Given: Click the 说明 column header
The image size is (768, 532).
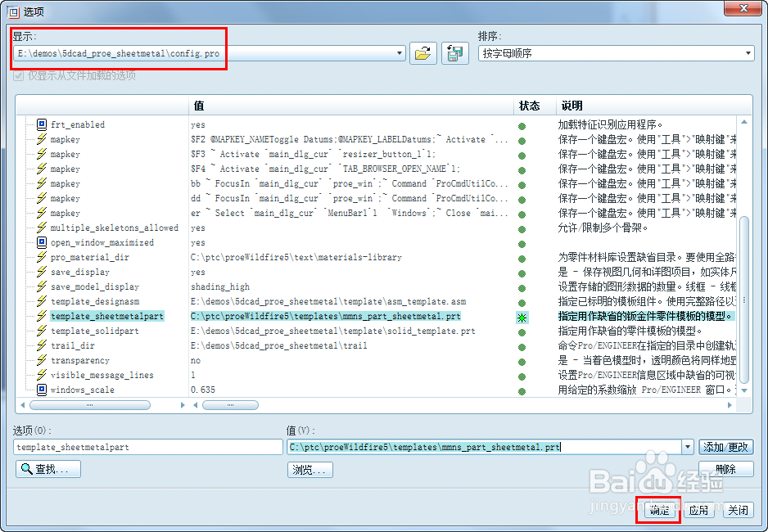Looking at the screenshot, I should click(571, 106).
